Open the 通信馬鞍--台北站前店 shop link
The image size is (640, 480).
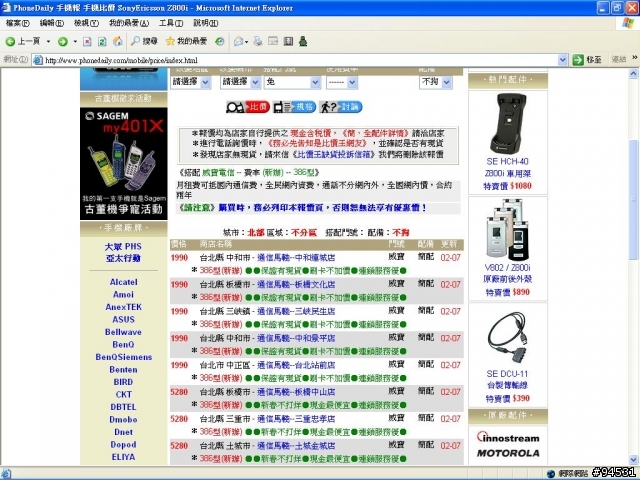click(296, 365)
